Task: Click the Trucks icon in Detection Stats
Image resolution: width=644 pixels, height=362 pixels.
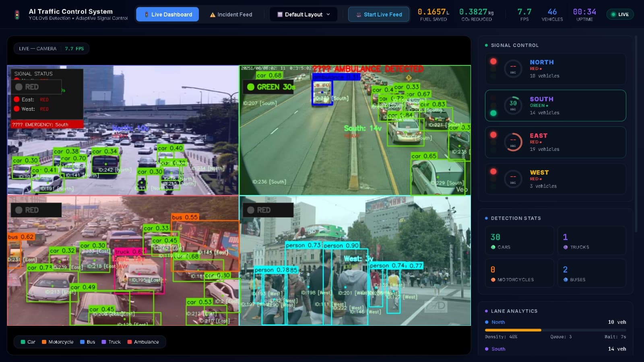Action: click(x=566, y=247)
